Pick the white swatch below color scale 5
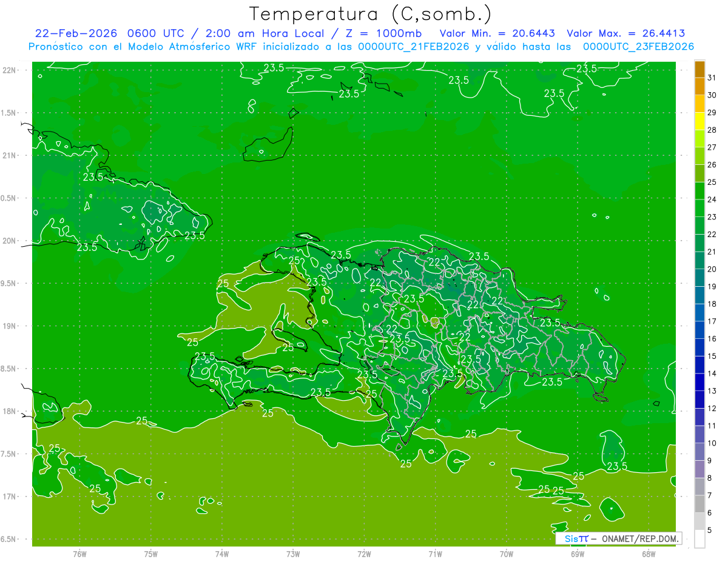 699,539
